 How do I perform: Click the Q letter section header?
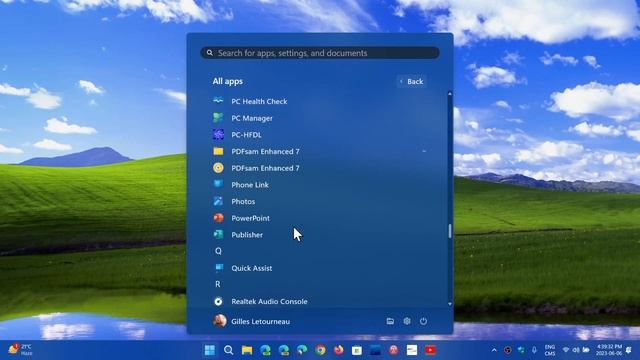pos(218,251)
